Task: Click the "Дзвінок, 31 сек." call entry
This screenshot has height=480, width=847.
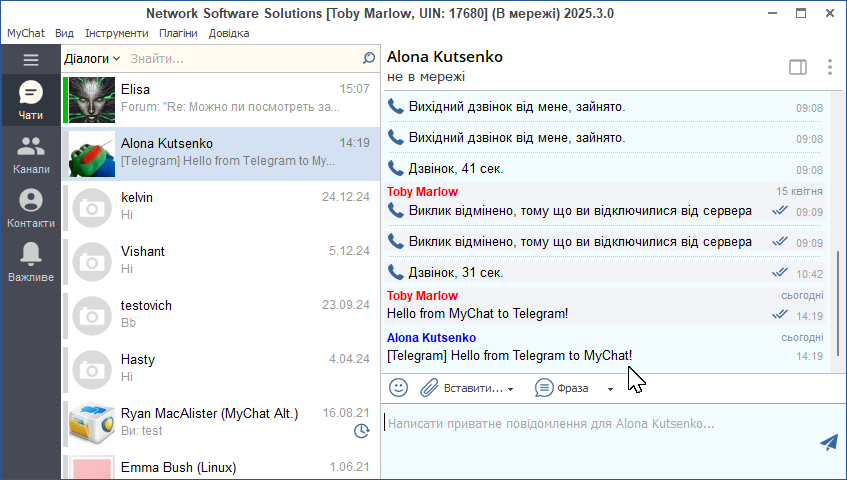Action: 456,272
